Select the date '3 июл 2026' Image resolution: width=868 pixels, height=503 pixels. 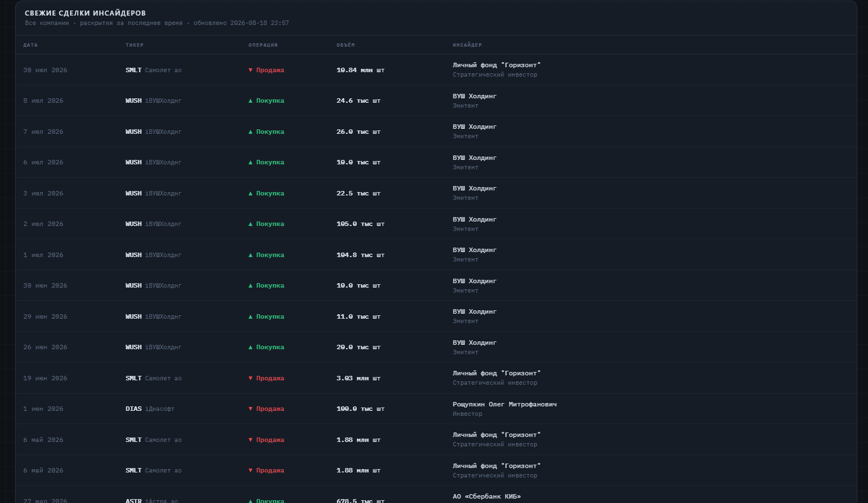pyautogui.click(x=43, y=193)
